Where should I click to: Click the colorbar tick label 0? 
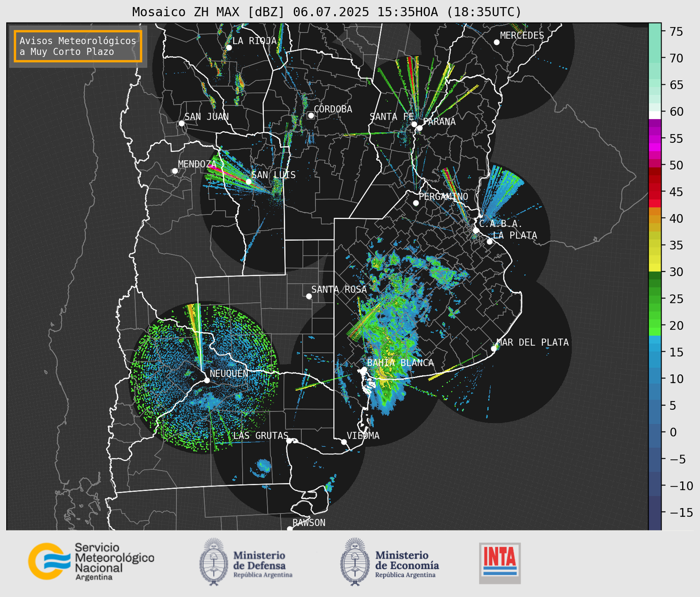point(673,432)
